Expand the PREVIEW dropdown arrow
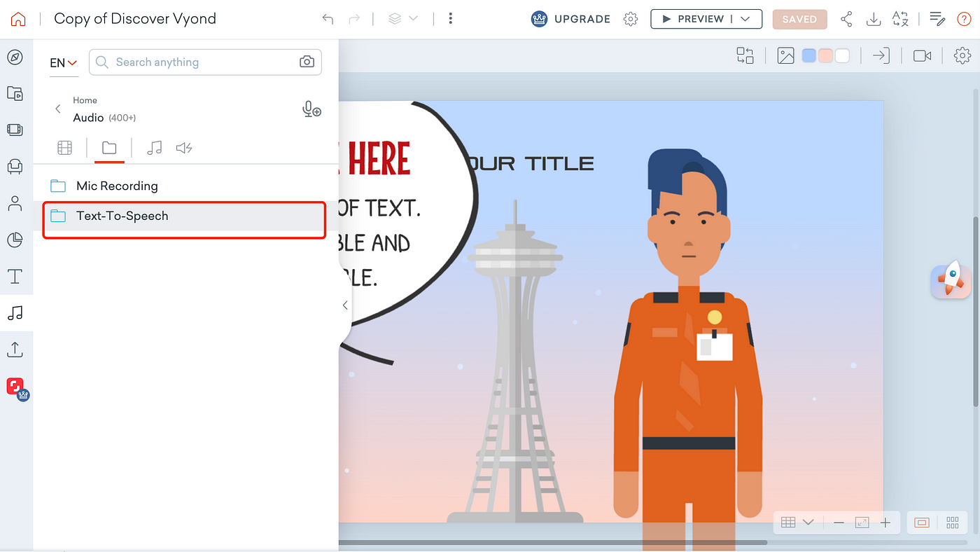Viewport: 980px width, 552px height. [745, 19]
